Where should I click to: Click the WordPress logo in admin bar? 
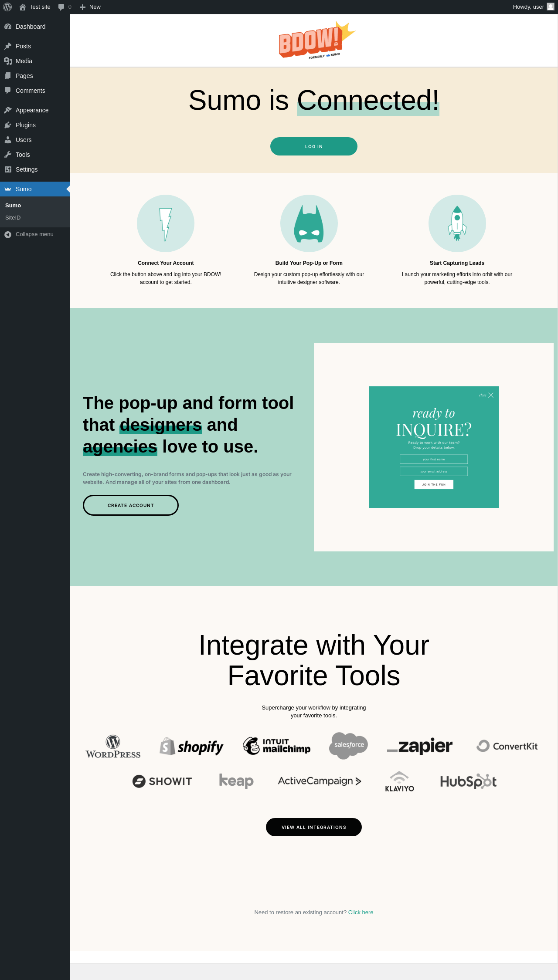tap(7, 7)
